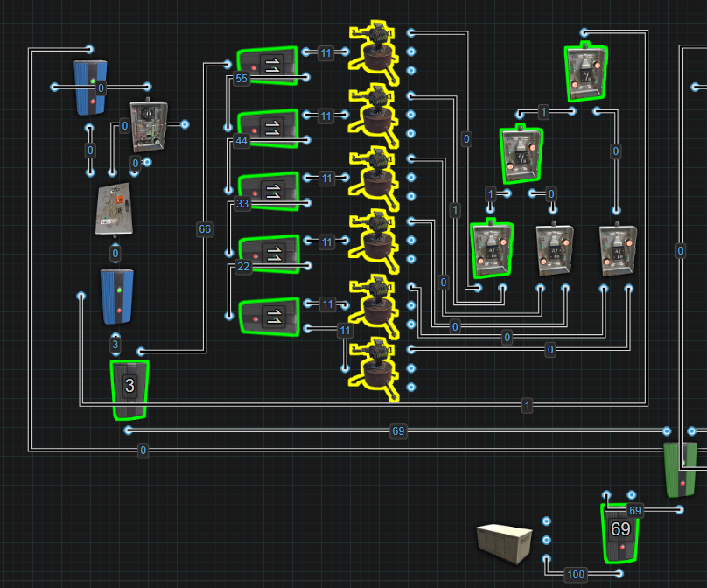707x588 pixels.
Task: Select the lowest electrical branch
Action: tap(269, 317)
